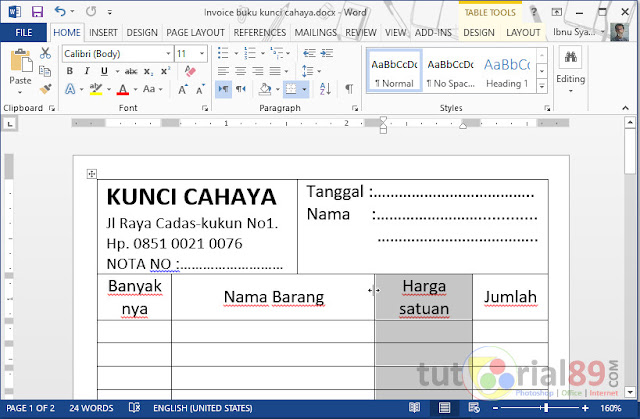This screenshot has height=419, width=640.
Task: Click the ruler tab selector
Action: click(x=10, y=124)
